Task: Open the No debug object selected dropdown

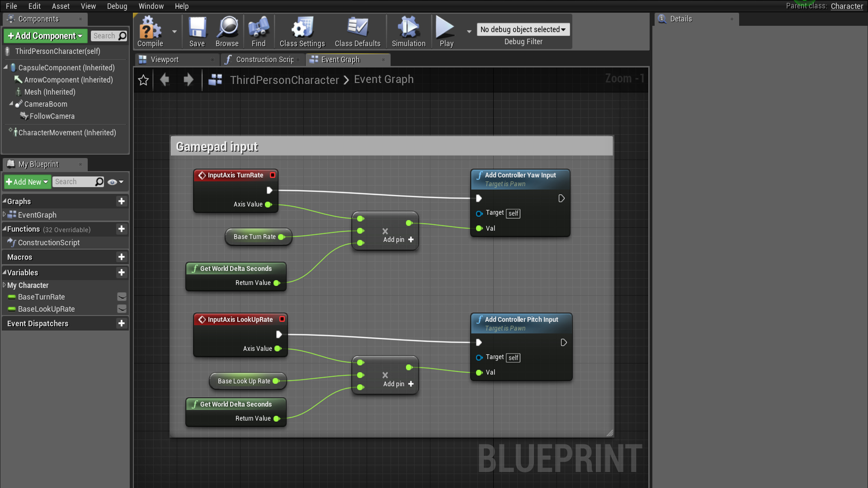Action: pyautogui.click(x=523, y=29)
